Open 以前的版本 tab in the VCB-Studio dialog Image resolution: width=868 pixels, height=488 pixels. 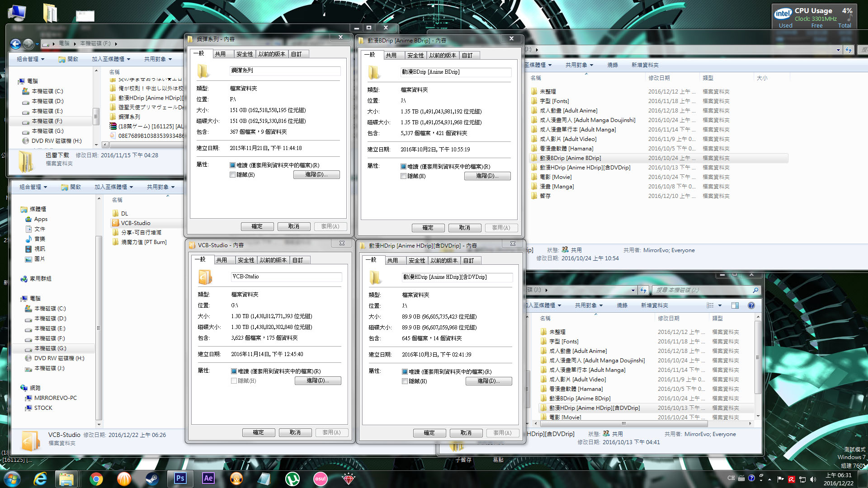click(x=273, y=260)
